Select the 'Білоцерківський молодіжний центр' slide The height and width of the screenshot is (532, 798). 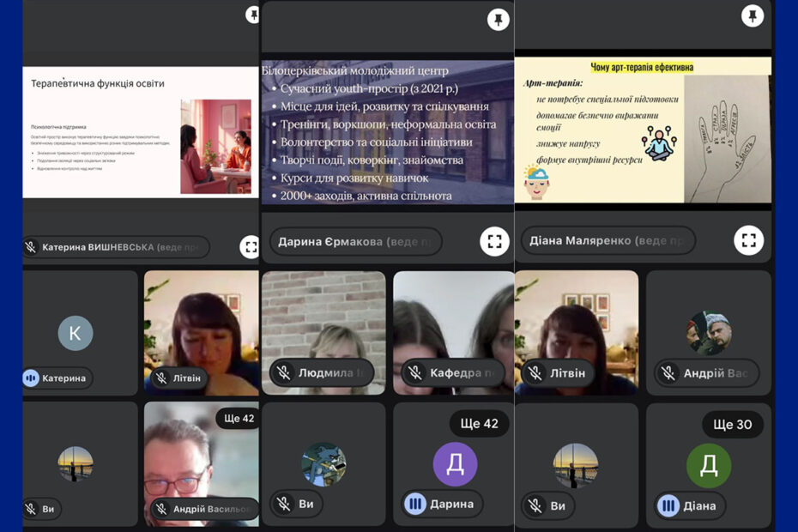click(x=387, y=131)
